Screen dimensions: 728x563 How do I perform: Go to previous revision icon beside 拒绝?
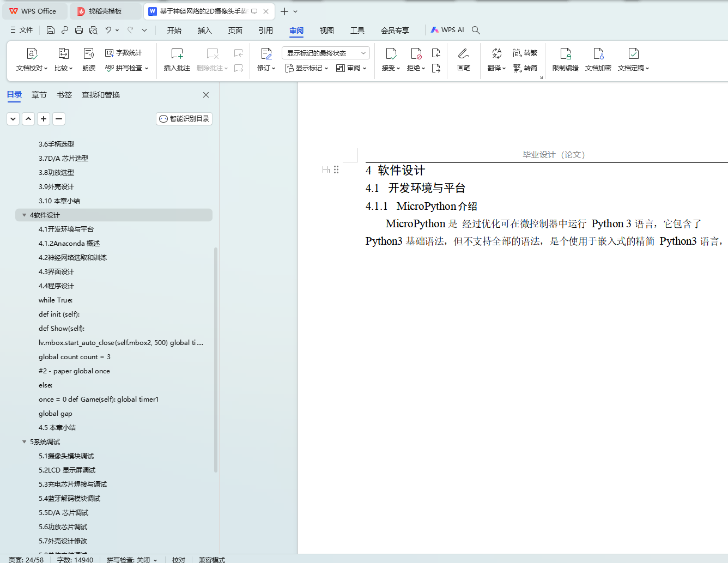pyautogui.click(x=436, y=53)
